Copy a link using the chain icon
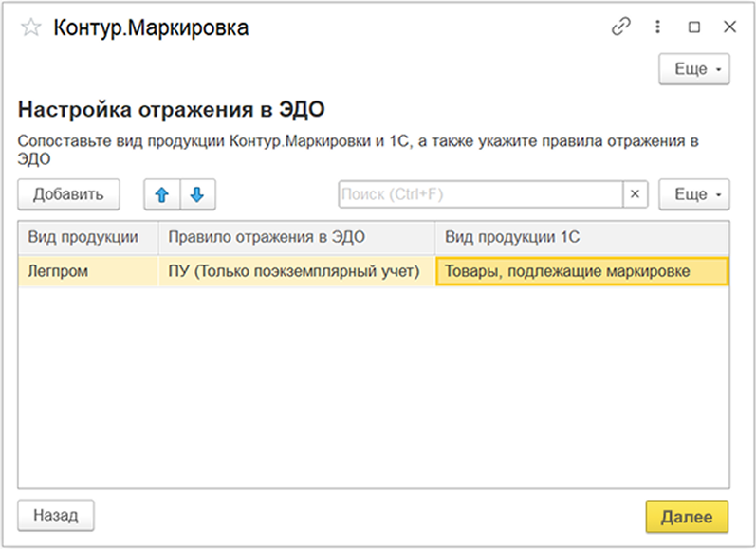 (621, 27)
